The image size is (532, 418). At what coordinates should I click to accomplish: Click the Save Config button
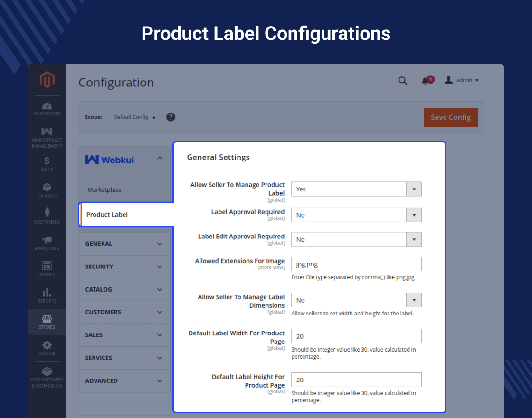pyautogui.click(x=451, y=117)
